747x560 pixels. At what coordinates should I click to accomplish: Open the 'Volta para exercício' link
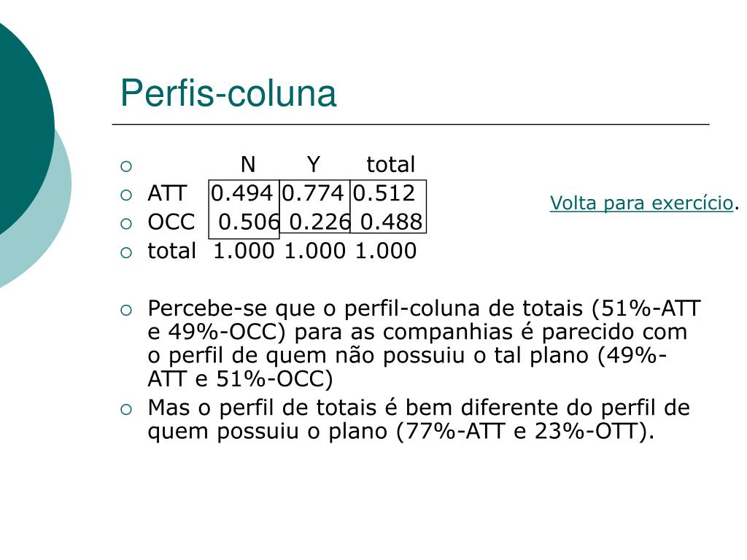[x=641, y=203]
